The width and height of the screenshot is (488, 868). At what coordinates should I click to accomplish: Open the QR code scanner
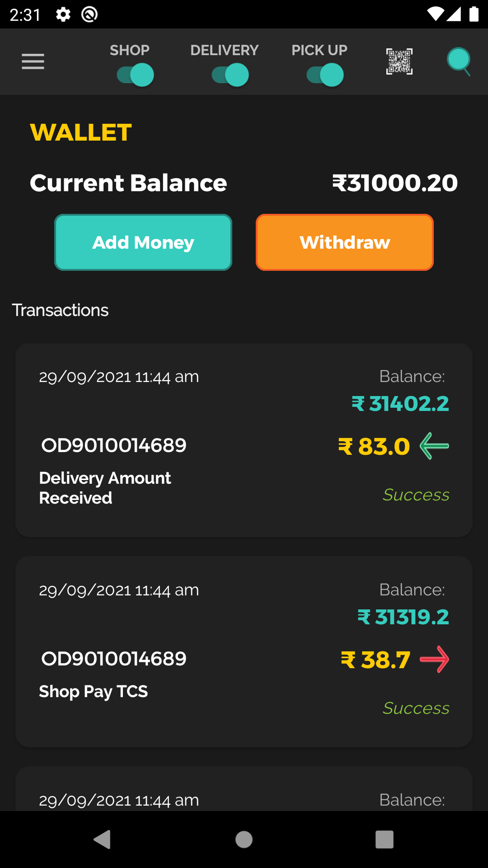click(399, 61)
